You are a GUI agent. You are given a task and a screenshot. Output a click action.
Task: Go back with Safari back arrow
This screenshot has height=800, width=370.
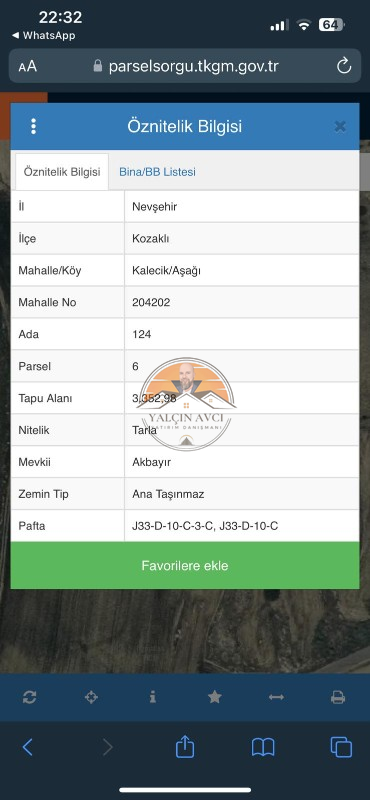click(28, 747)
